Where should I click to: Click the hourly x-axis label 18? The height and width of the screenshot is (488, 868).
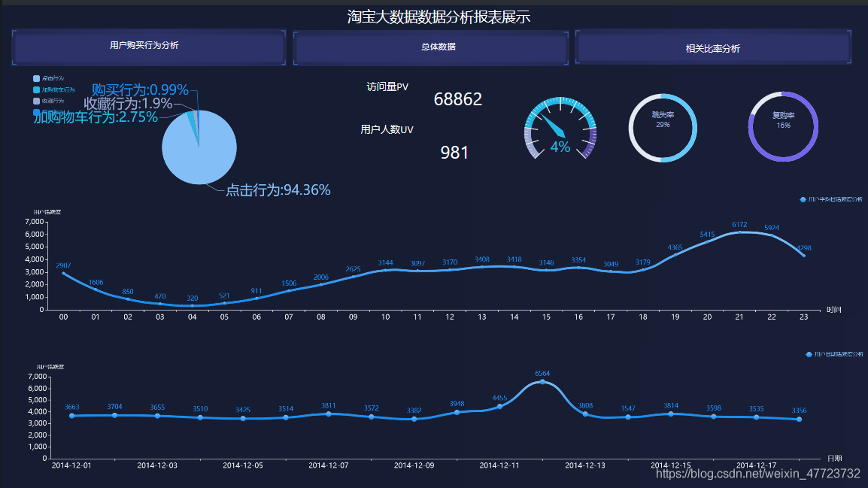click(642, 317)
